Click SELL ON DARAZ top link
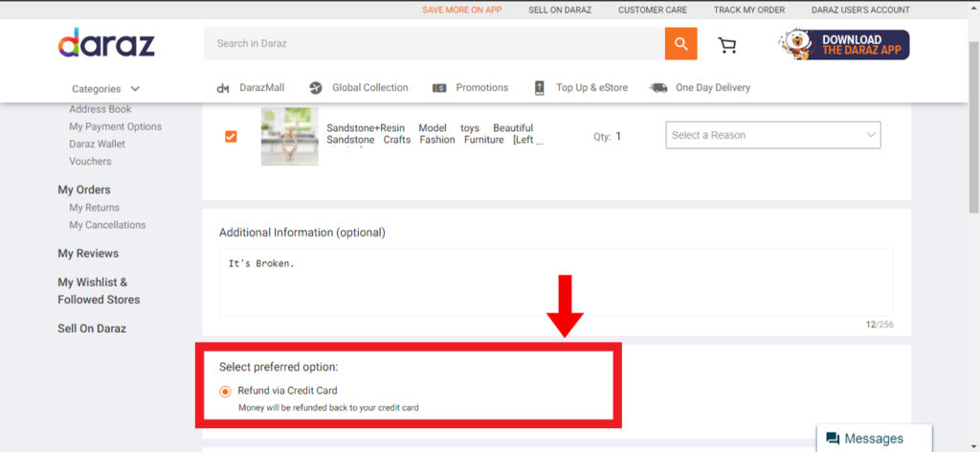This screenshot has height=452, width=980. [560, 10]
